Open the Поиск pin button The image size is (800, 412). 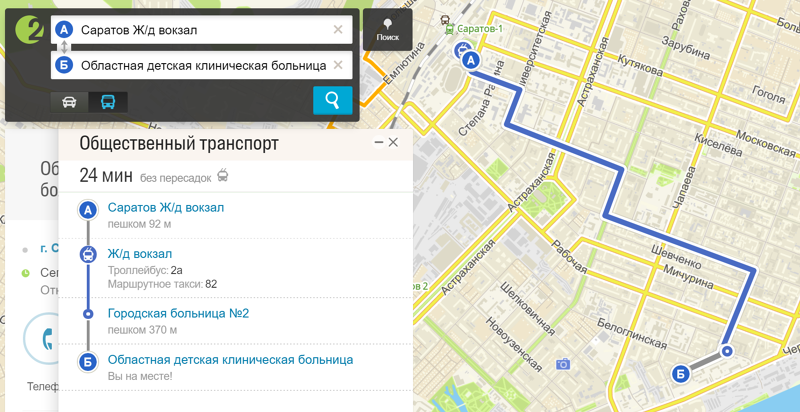tap(388, 30)
